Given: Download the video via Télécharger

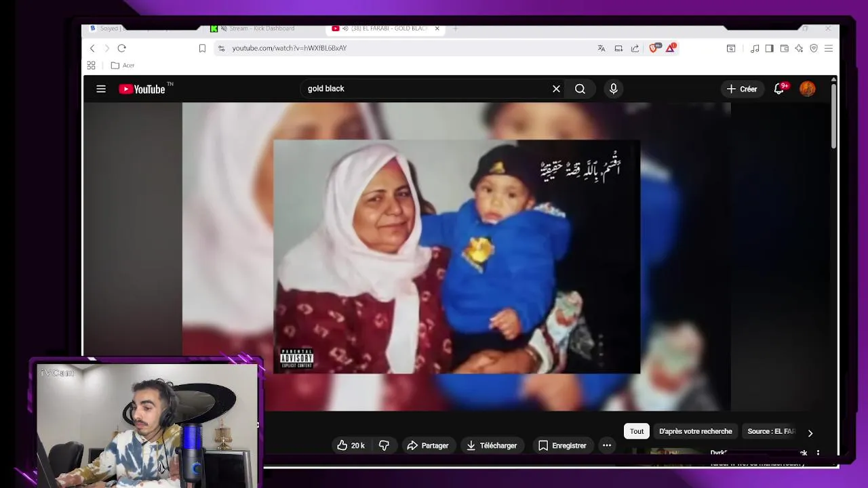Looking at the screenshot, I should click(x=492, y=445).
